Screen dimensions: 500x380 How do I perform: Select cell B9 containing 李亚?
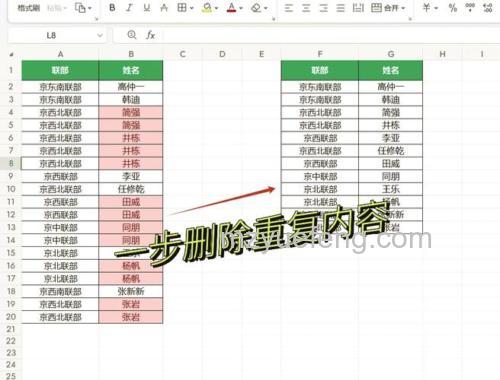(131, 176)
